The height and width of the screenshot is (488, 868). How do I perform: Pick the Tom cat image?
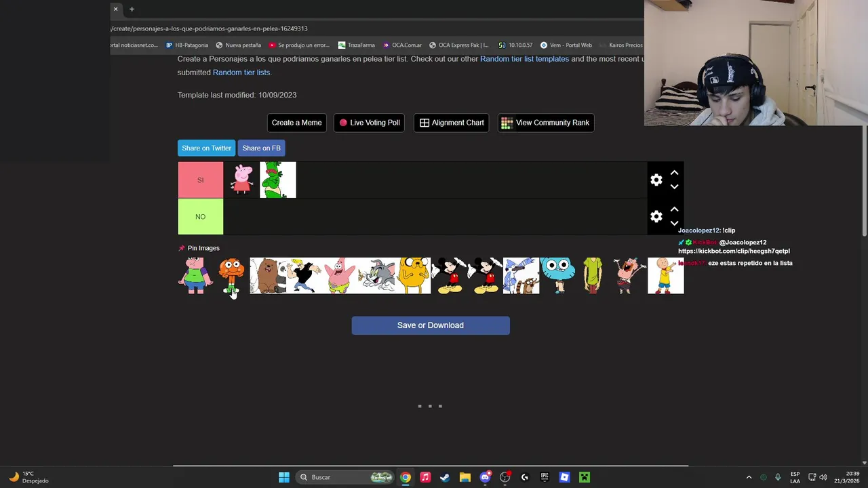[376, 275]
